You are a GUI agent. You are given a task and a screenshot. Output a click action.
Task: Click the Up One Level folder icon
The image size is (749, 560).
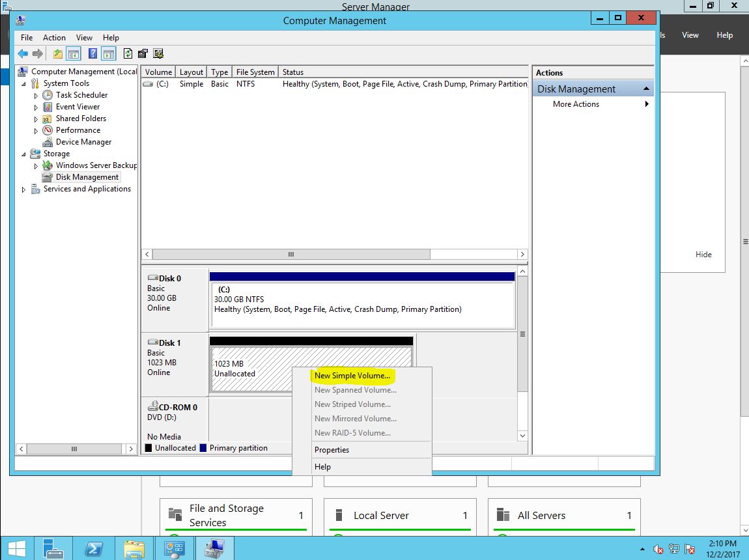coord(58,54)
